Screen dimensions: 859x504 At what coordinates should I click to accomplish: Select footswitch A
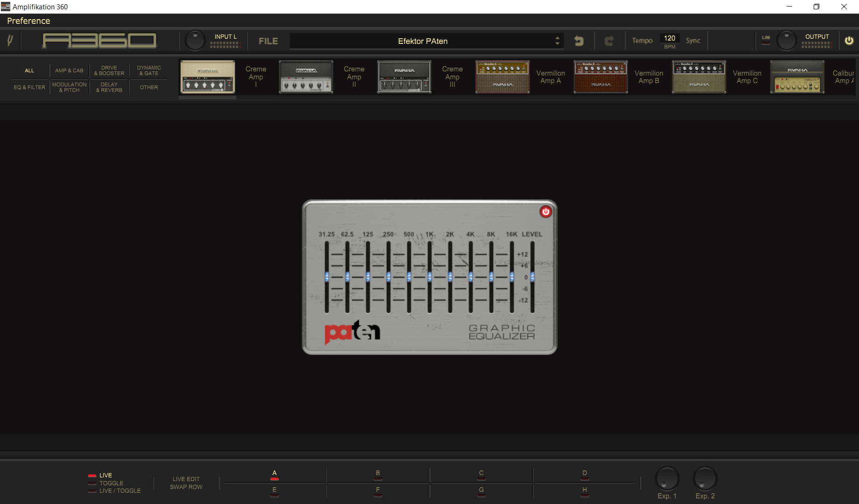pos(274,475)
